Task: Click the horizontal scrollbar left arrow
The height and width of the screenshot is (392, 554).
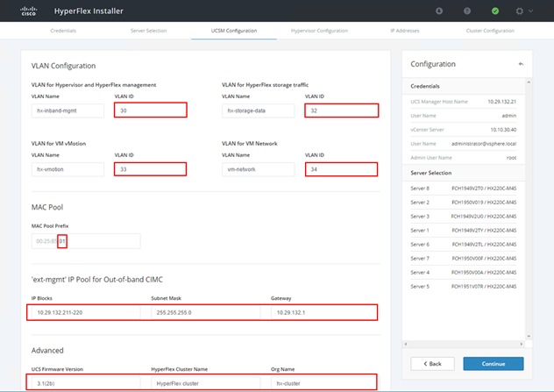Action: point(406,344)
